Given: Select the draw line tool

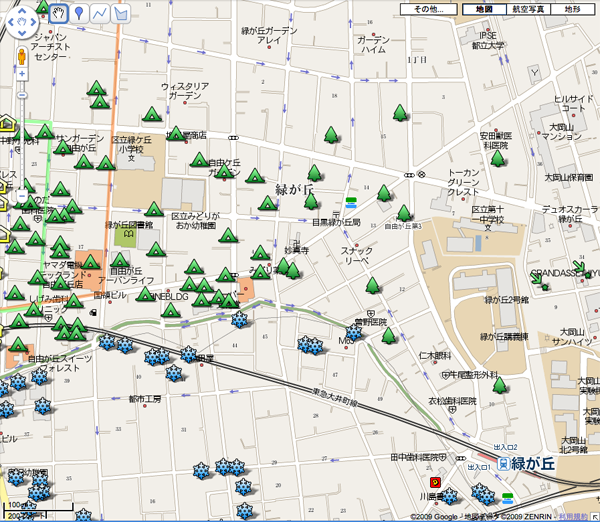Looking at the screenshot, I should click(100, 13).
